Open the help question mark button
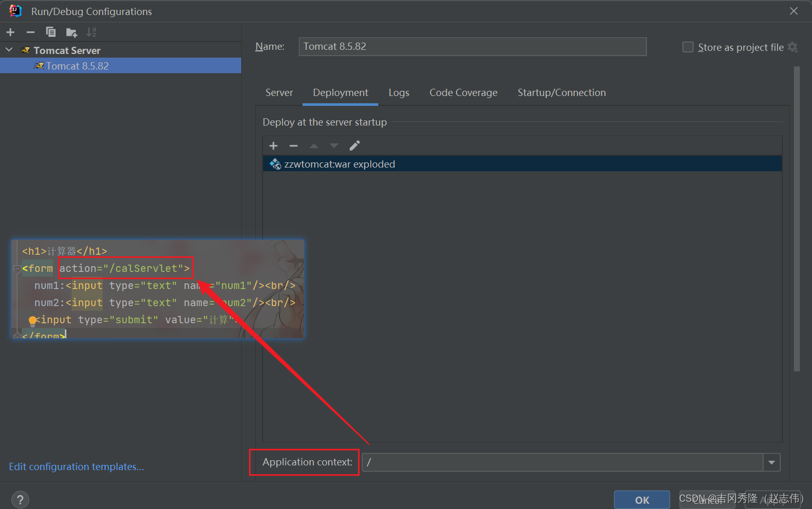 point(20,500)
